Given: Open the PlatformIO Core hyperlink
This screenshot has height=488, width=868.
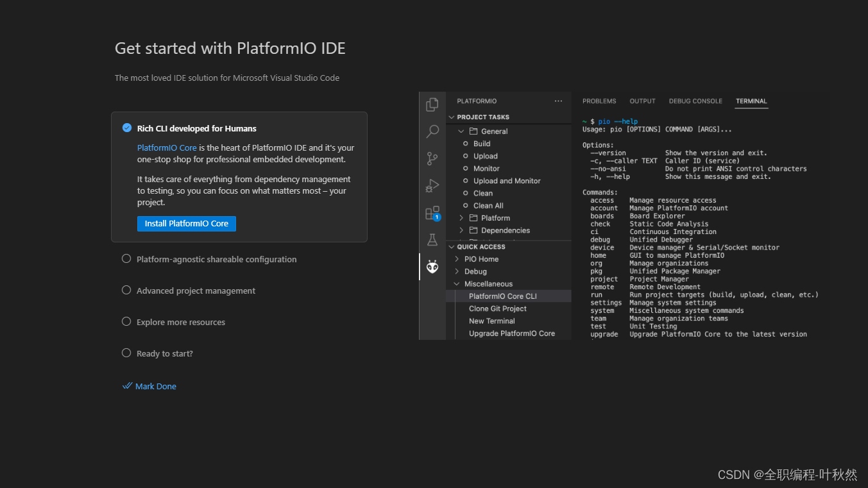Looking at the screenshot, I should [166, 147].
